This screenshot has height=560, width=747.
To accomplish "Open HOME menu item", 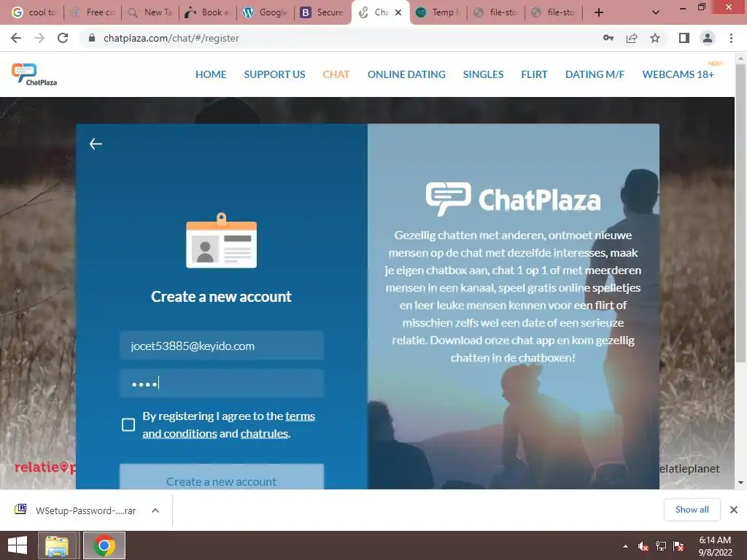I will click(211, 75).
